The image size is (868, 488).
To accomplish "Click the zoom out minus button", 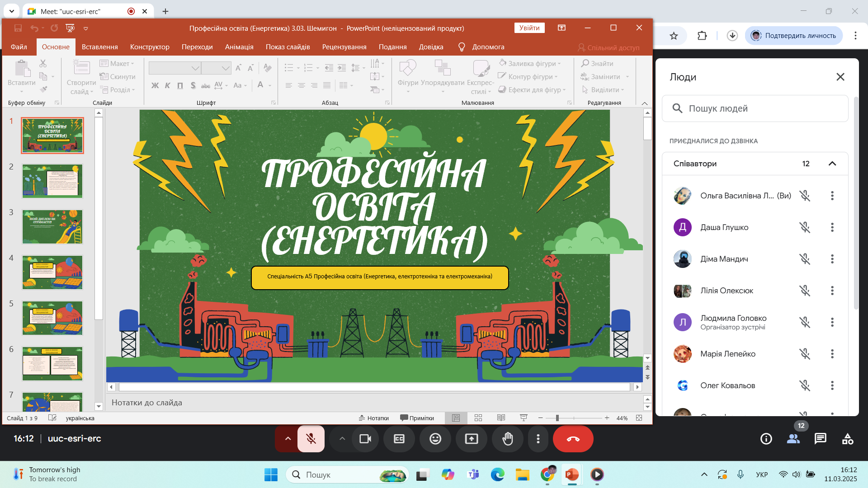I will (540, 418).
